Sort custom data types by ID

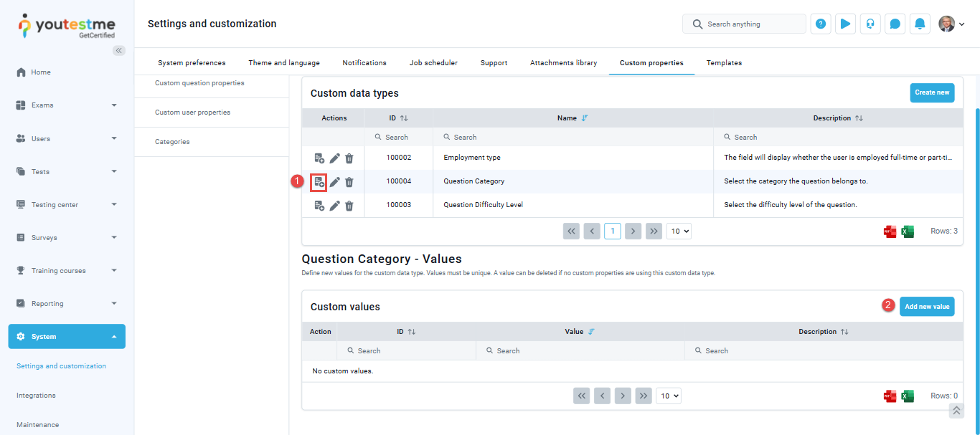click(x=404, y=118)
